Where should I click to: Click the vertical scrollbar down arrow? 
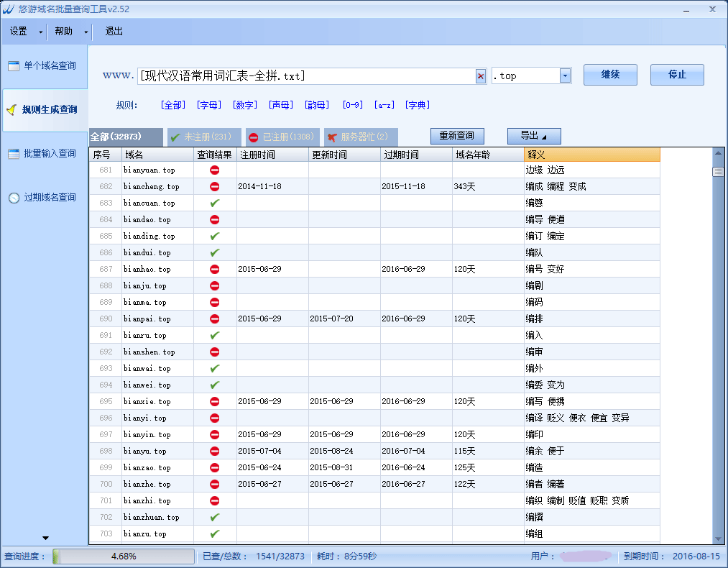coord(718,539)
